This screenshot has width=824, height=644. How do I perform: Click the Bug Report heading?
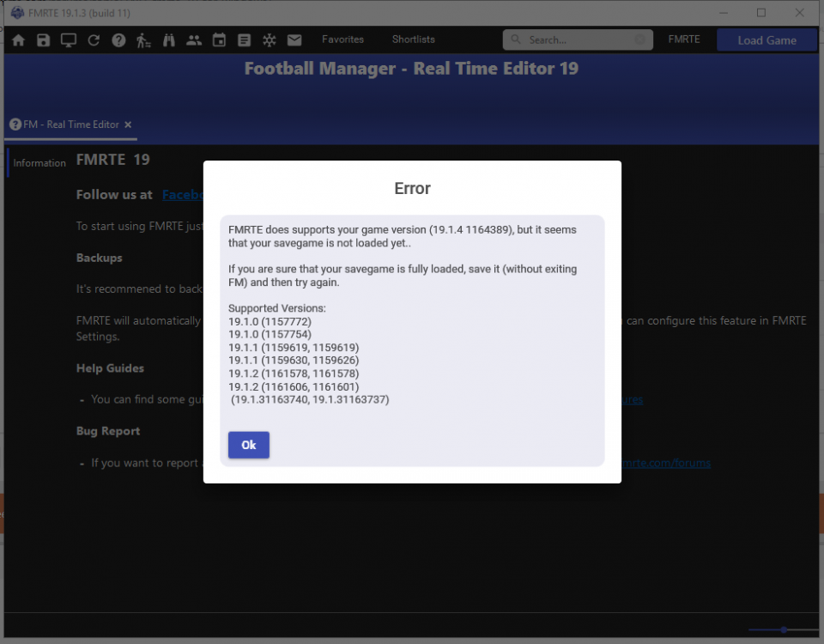point(108,431)
